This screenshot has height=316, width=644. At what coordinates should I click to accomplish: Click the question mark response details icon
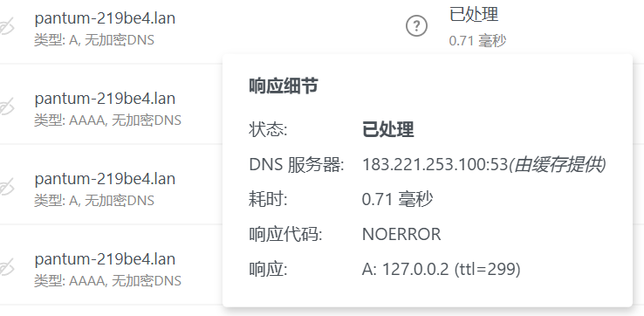click(416, 26)
